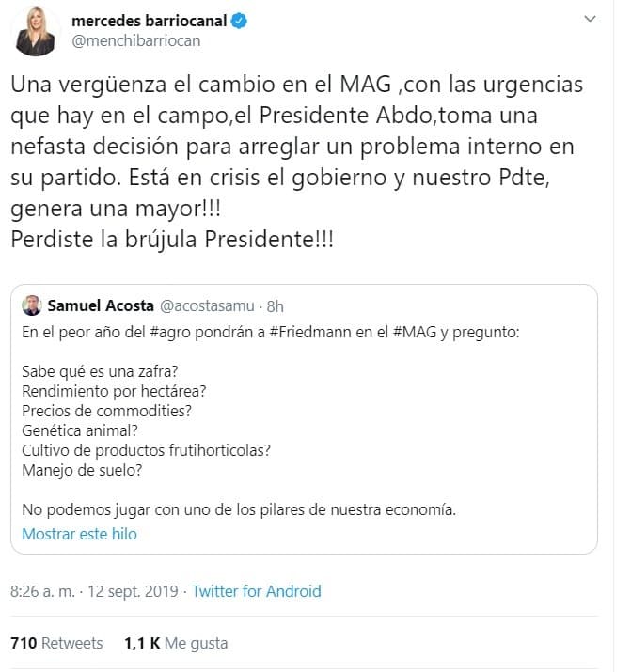Open the 'Twitter for Android' source link
The image size is (631, 672).
coord(256,591)
